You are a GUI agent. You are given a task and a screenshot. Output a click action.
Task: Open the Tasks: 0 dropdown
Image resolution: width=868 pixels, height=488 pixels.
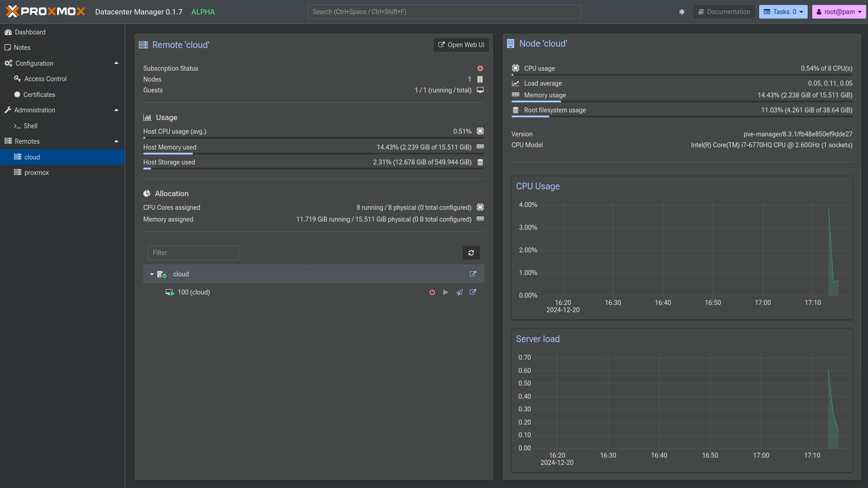tap(783, 12)
